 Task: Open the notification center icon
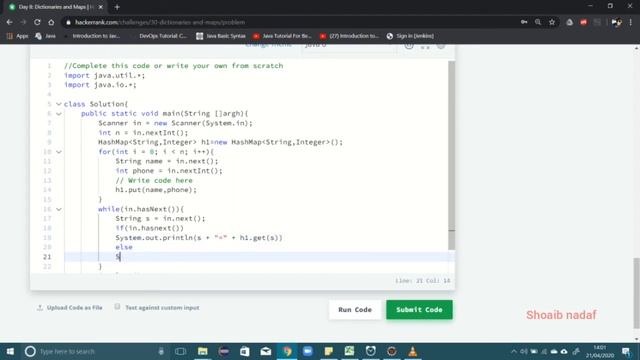626,351
